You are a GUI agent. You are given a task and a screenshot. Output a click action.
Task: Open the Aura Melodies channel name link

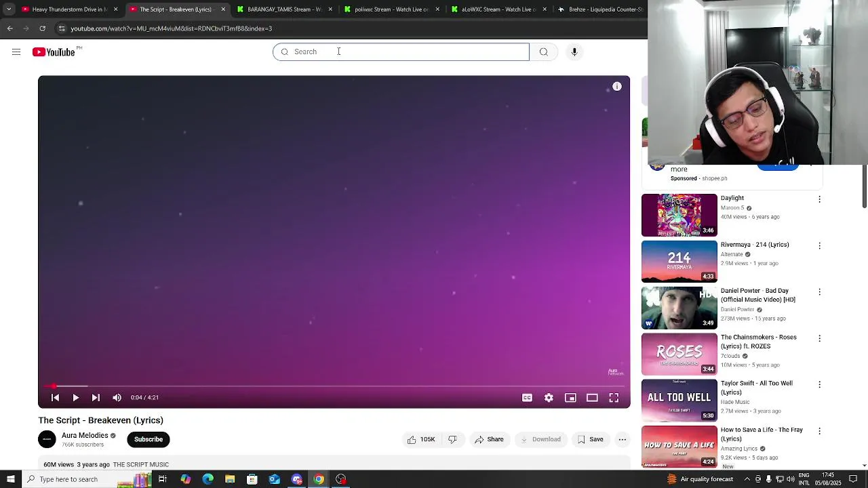(85, 436)
